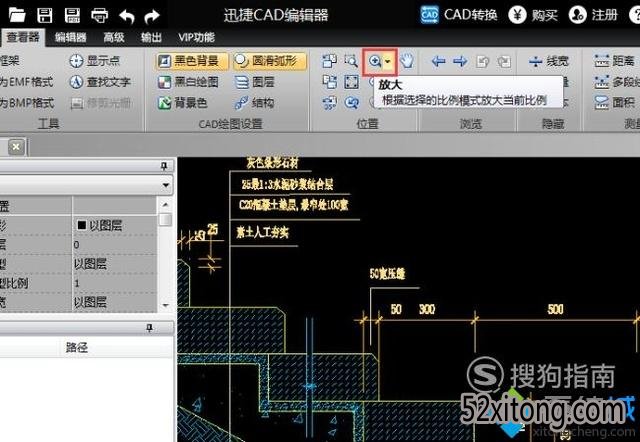This screenshot has width=640, height=442.
Task: Click the greyed rotate-left page icon
Action: click(x=482, y=62)
